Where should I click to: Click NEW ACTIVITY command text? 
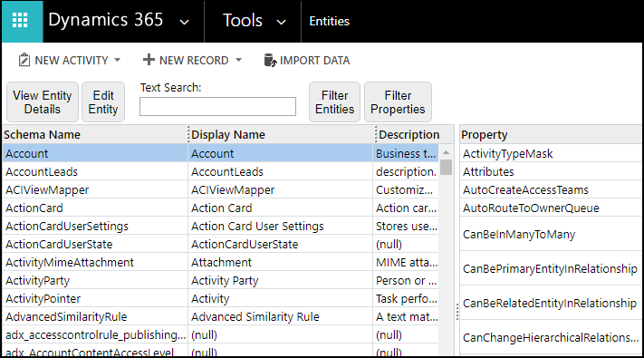coord(72,61)
